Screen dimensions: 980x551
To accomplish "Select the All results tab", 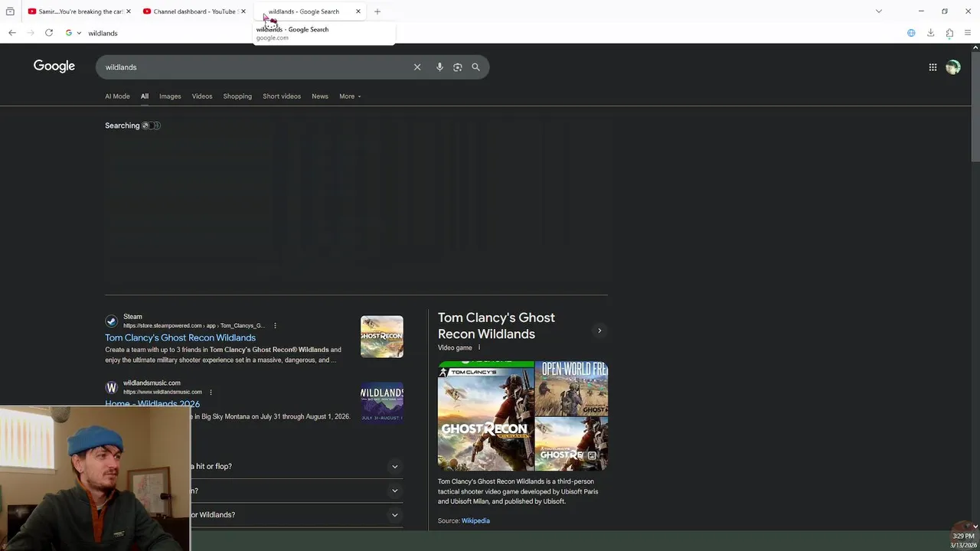I will tap(144, 96).
